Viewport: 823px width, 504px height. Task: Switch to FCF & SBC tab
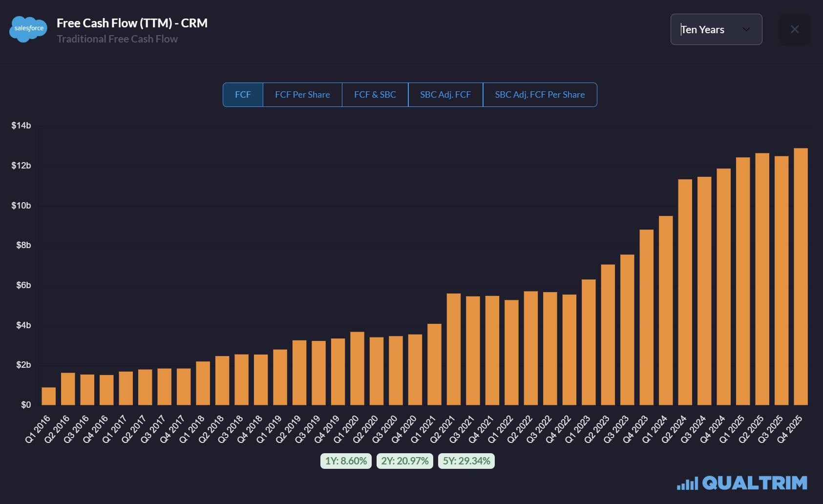(x=375, y=95)
